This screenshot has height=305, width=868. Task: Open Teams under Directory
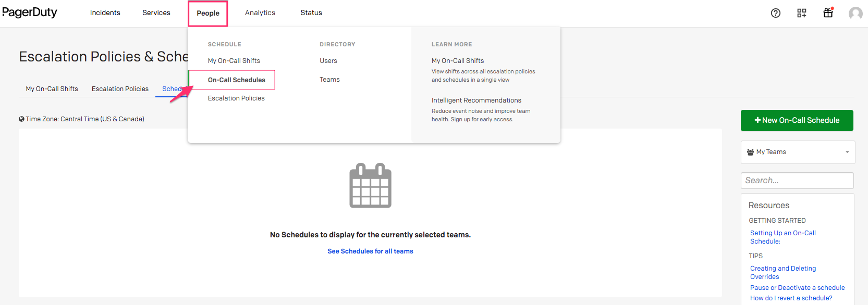click(x=329, y=80)
